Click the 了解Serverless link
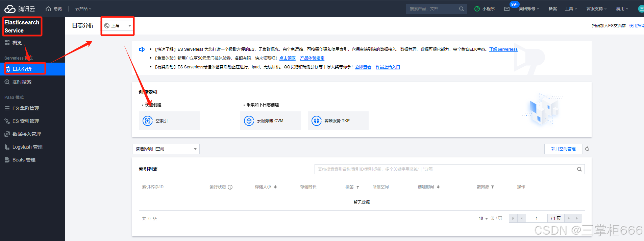 pyautogui.click(x=503, y=49)
